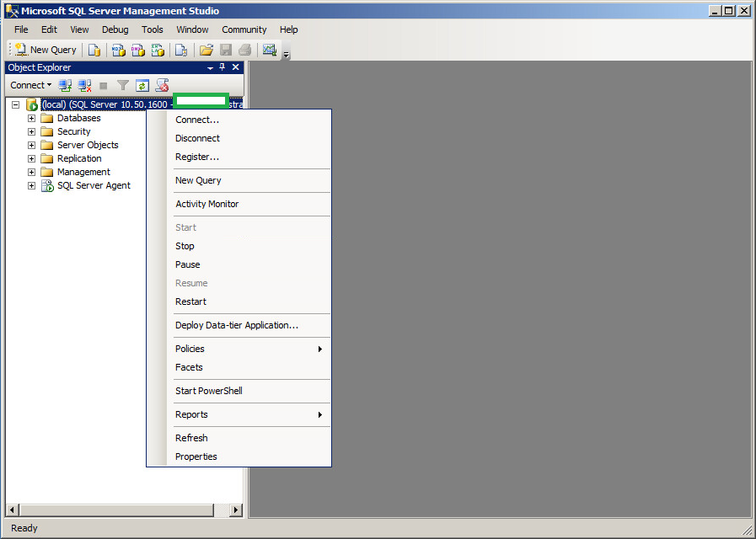Screen dimensions: 756x539
Task: Click the Server Objects folder icon
Action: [x=46, y=145]
